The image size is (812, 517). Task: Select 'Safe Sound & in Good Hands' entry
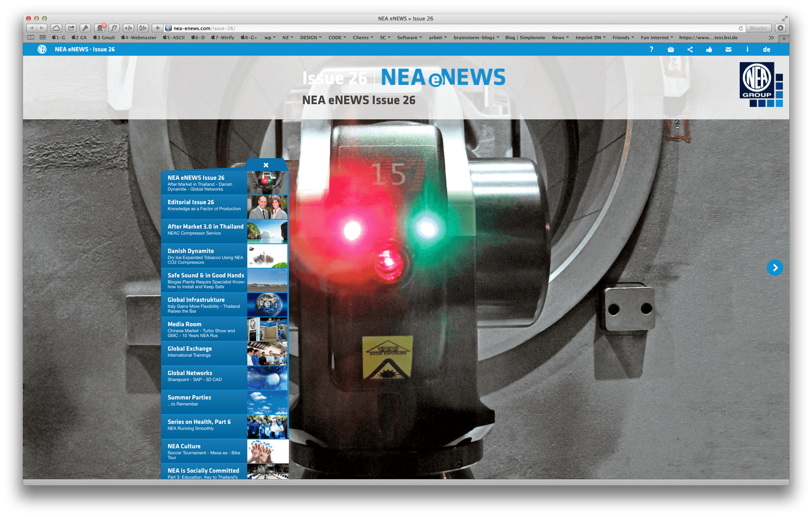pos(225,280)
